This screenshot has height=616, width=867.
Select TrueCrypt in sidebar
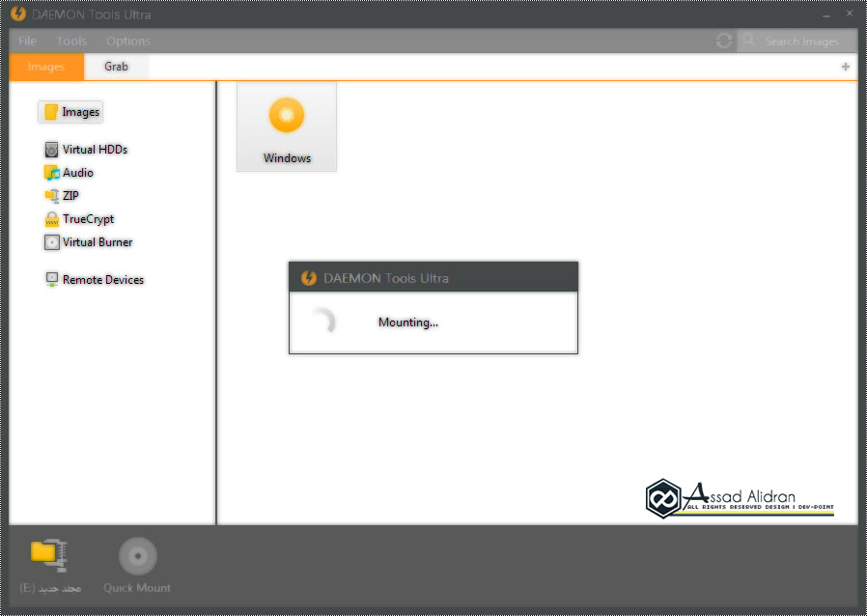pyautogui.click(x=79, y=219)
